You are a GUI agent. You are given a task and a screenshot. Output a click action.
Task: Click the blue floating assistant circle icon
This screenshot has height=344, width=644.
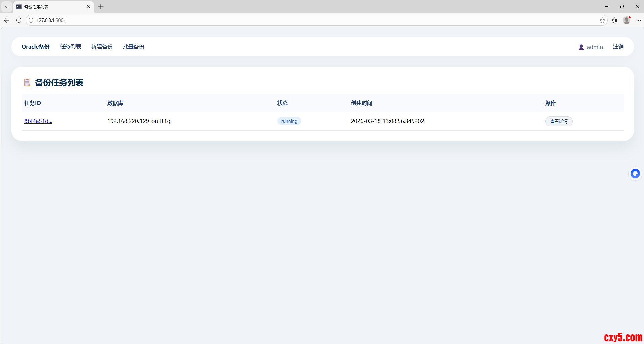635,174
